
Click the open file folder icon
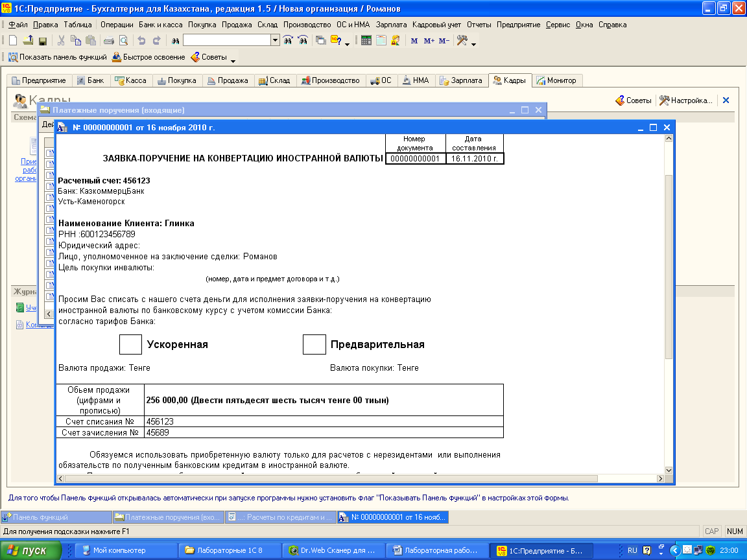click(x=28, y=41)
